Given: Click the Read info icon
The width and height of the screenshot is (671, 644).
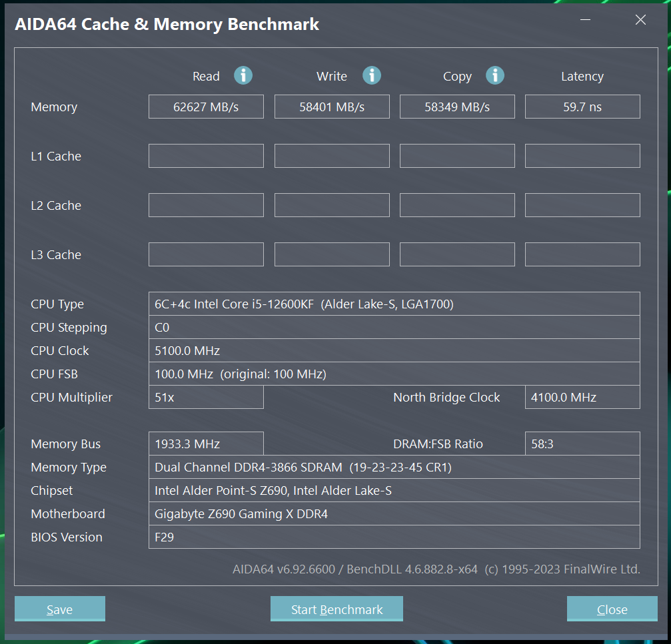Looking at the screenshot, I should [243, 75].
